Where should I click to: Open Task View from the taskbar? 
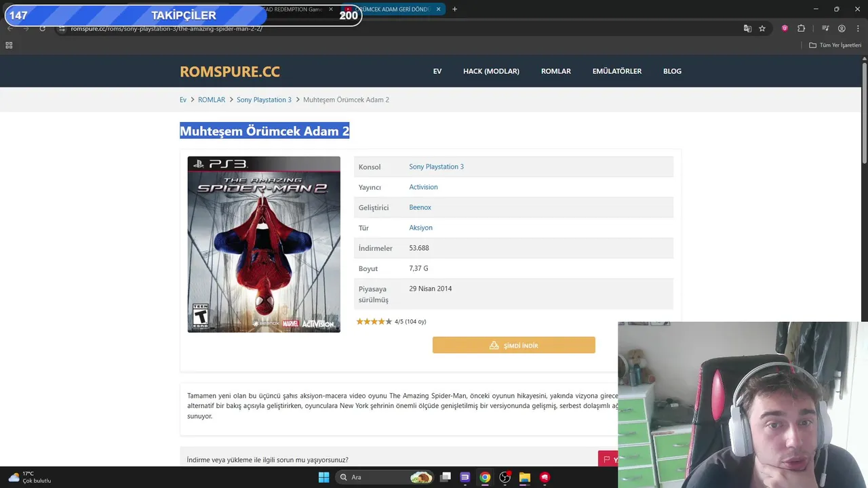coord(446,477)
